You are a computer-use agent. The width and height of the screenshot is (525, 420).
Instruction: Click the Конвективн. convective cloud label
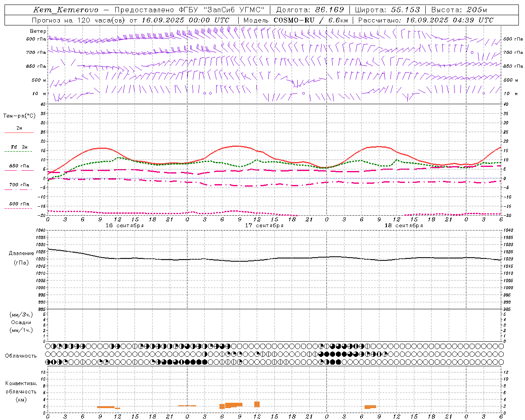click(21, 383)
